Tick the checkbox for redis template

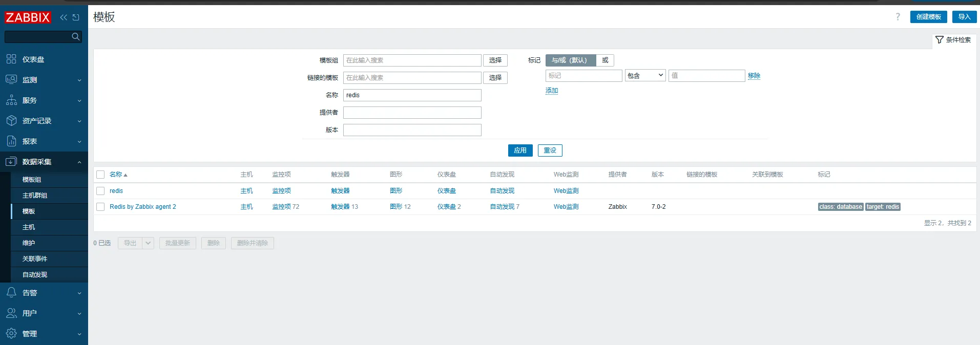pyautogui.click(x=100, y=191)
